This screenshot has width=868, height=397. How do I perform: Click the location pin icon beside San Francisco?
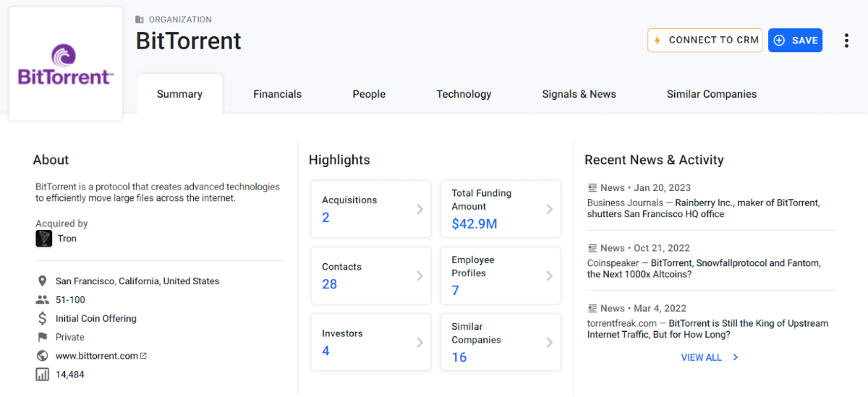[x=42, y=281]
